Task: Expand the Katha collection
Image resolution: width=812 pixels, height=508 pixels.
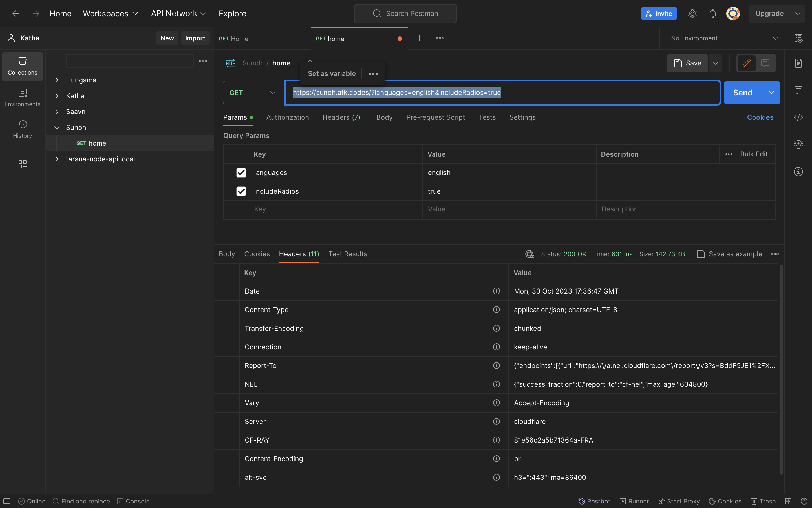Action: 57,96
